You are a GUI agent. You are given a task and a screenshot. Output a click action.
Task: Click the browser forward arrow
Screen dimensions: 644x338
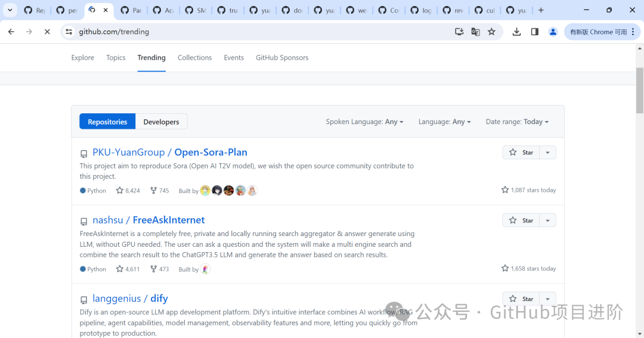(29, 32)
